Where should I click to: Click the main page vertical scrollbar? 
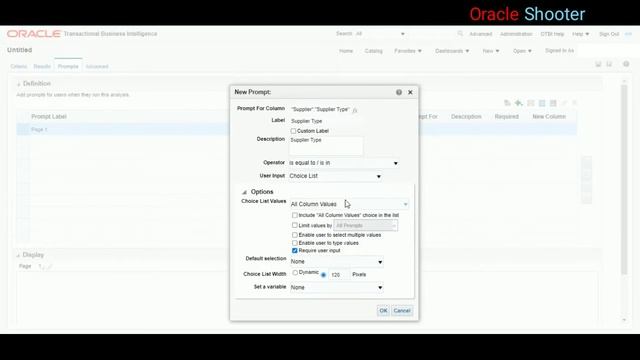tap(624, 180)
